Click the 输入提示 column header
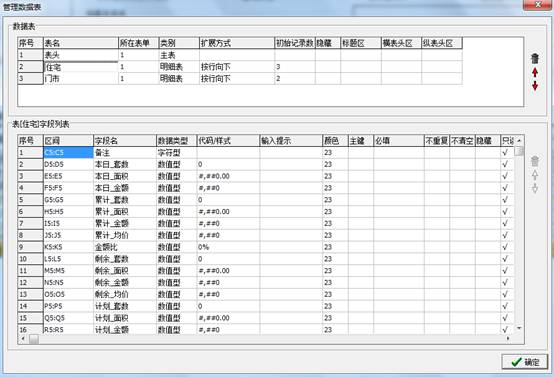The image size is (554, 377). pyautogui.click(x=291, y=141)
